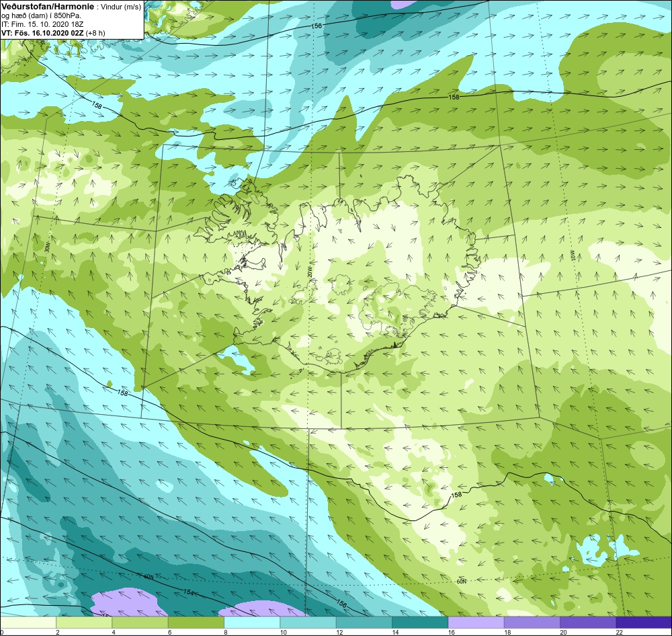Pick the dark indigo legend swatch above 22 m/s
The height and width of the screenshot is (636, 672).
644,622
